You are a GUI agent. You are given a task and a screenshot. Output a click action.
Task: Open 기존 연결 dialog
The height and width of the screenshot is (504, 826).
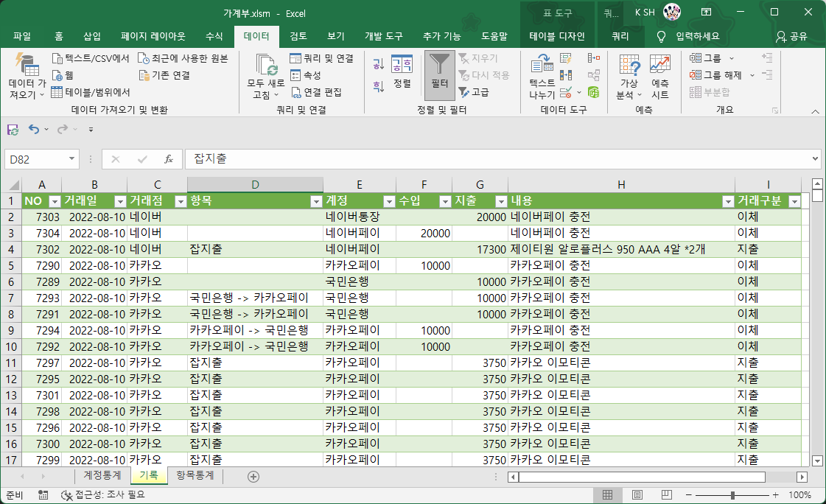tap(164, 75)
